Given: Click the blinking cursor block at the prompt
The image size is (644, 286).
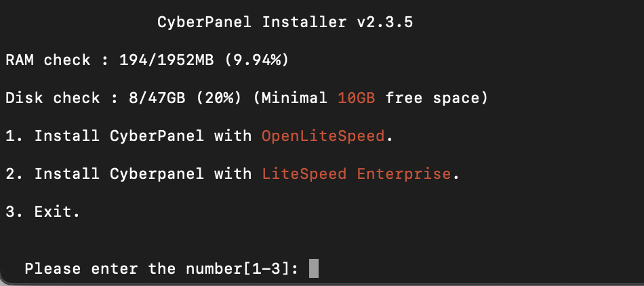Looking at the screenshot, I should click(x=314, y=268).
